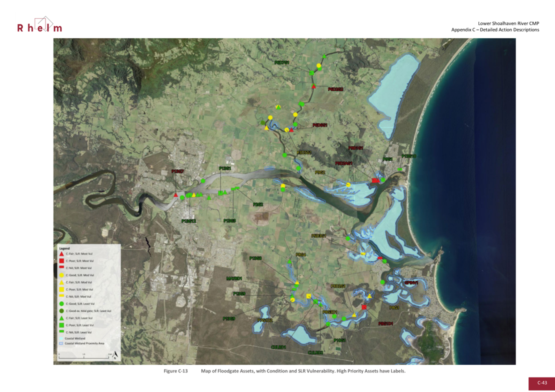Click the yellow triangle 'C: Fair; SLR: Mod Vul' legend symbol
The image size is (555, 392).
(x=62, y=282)
